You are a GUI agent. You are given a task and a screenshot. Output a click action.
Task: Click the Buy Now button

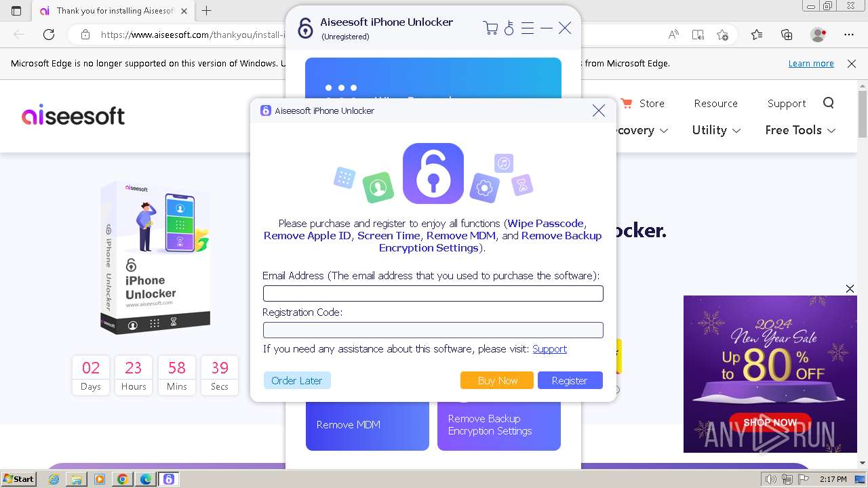click(497, 380)
